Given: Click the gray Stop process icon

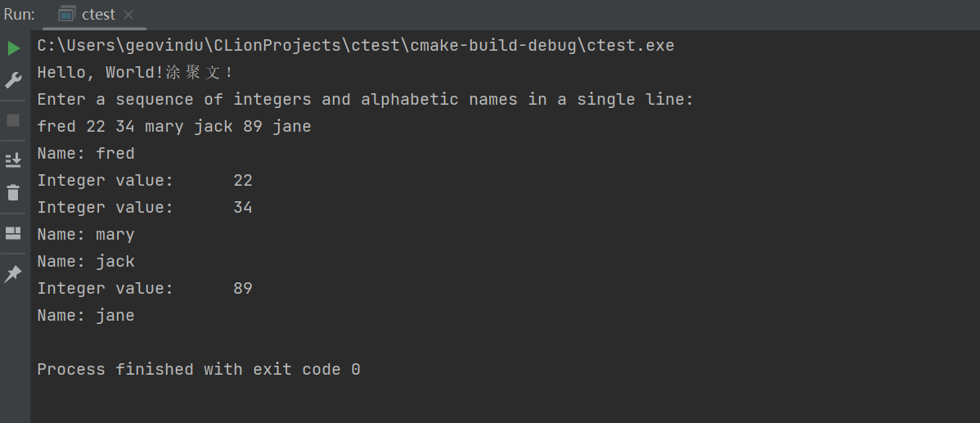Looking at the screenshot, I should point(13,120).
